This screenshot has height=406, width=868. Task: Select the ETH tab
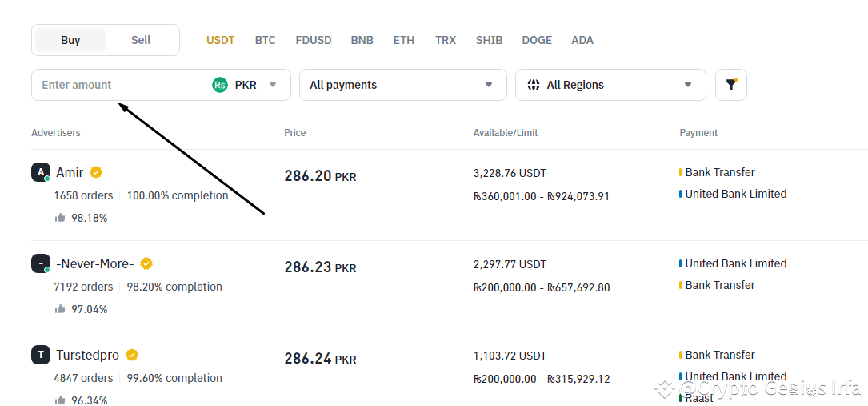pos(404,40)
